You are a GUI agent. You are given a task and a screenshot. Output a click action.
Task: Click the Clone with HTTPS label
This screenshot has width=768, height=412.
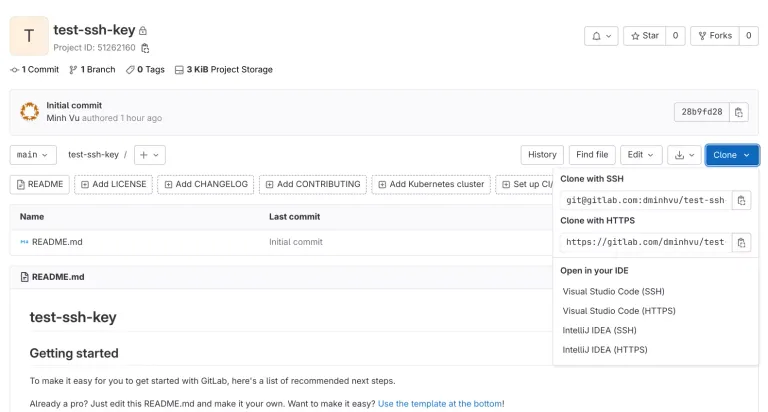click(x=597, y=220)
